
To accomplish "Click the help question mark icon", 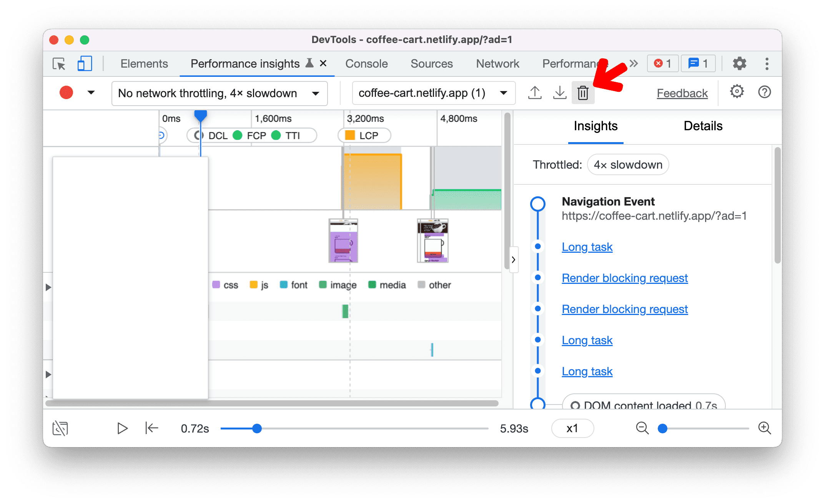I will [765, 93].
